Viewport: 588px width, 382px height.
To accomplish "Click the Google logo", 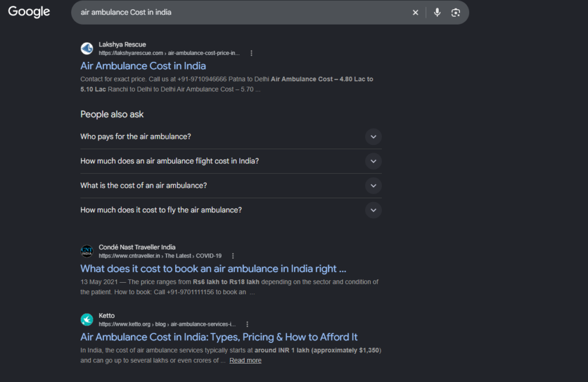I will 29,11.
